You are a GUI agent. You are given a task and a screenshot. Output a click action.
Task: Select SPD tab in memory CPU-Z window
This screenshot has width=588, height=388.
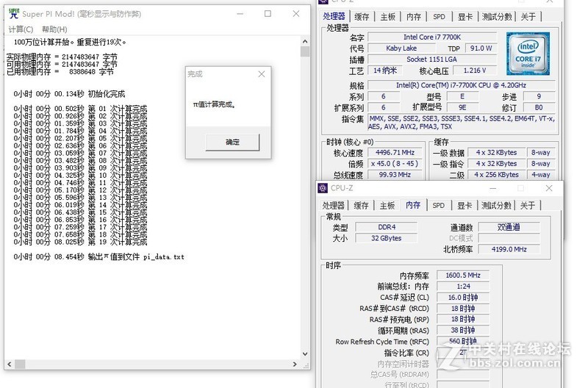coord(439,206)
